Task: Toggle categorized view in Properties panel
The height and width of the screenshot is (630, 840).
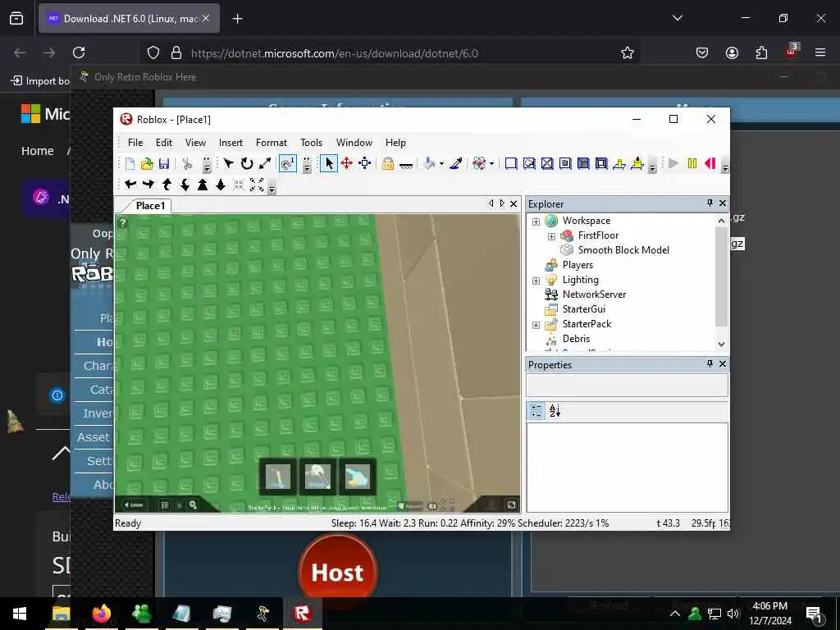Action: 536,411
